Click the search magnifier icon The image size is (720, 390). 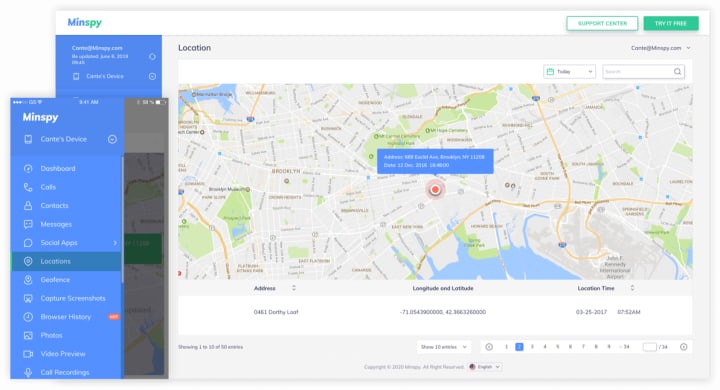point(677,72)
